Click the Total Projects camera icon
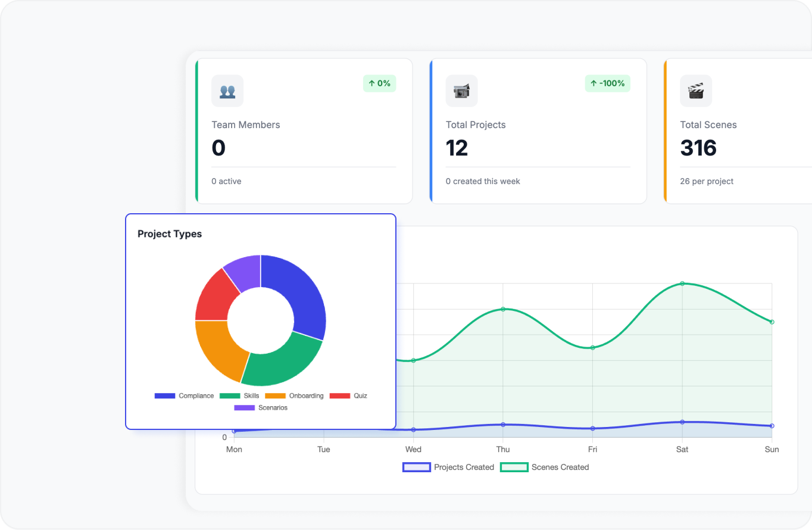The height and width of the screenshot is (530, 812). pos(461,91)
